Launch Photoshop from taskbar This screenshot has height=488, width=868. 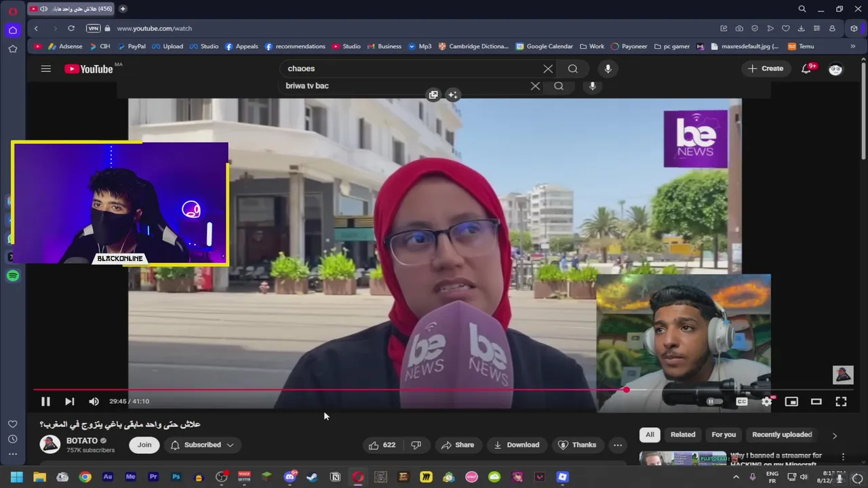point(176,477)
